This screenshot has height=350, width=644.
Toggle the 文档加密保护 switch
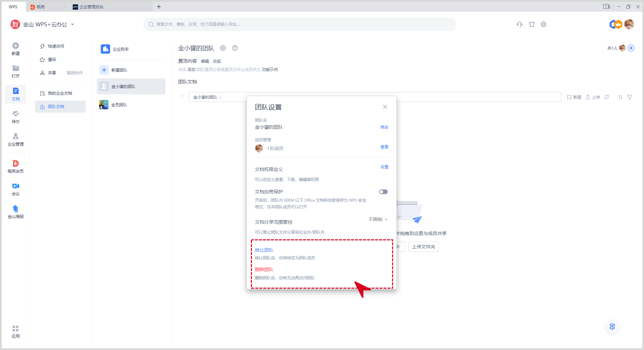[383, 192]
